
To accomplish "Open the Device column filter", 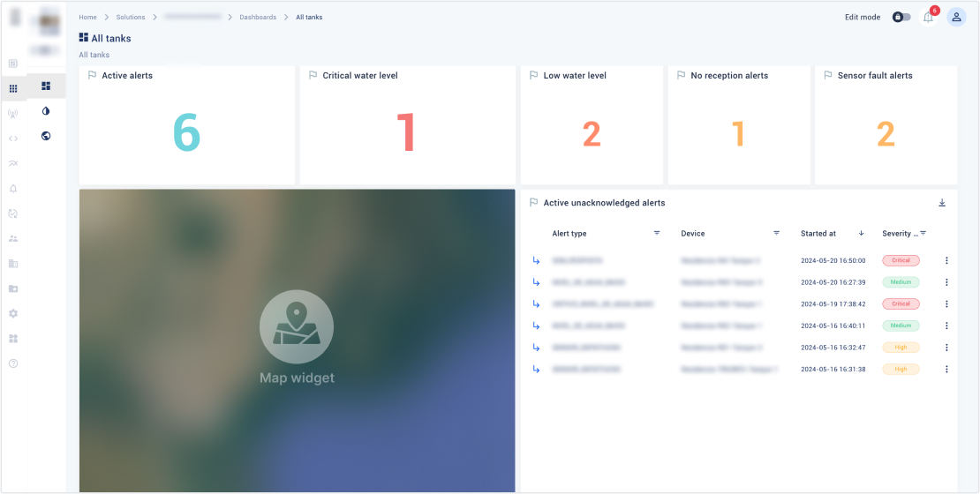I will tap(776, 234).
